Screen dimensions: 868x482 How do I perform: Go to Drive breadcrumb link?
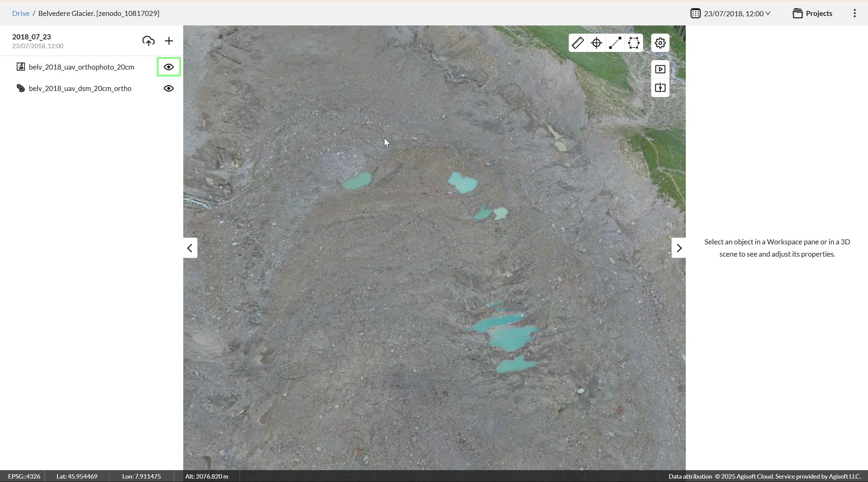pos(21,13)
